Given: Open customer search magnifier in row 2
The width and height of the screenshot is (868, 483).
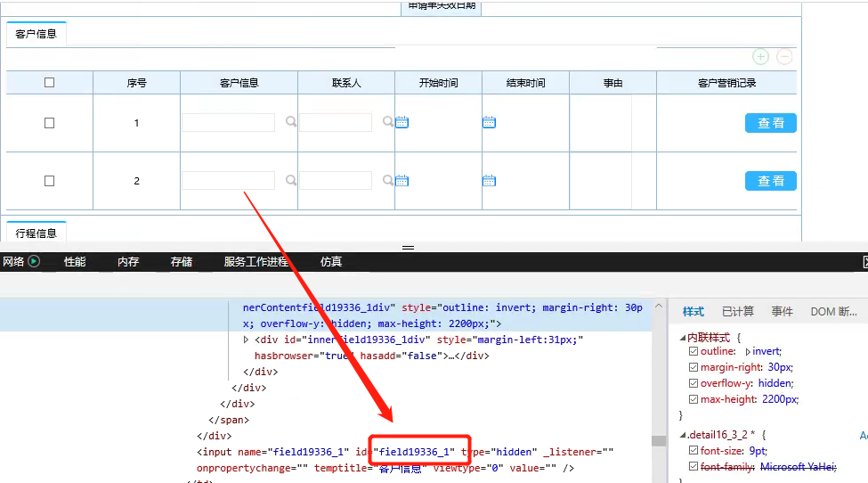Looking at the screenshot, I should pos(290,180).
